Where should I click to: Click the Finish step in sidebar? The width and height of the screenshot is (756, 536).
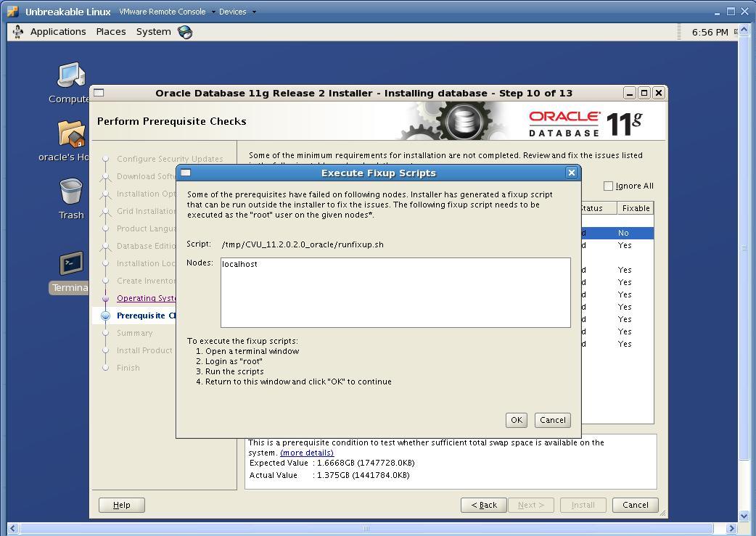(x=128, y=367)
